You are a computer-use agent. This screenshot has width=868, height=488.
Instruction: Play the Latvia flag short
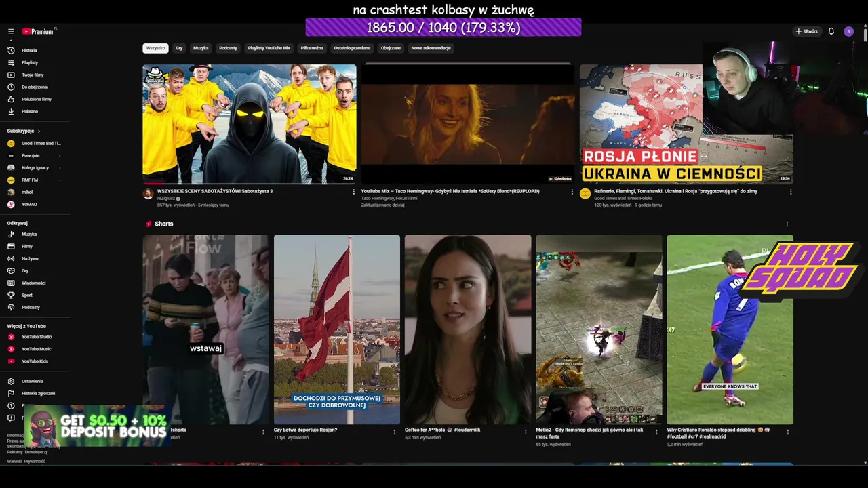pos(337,329)
